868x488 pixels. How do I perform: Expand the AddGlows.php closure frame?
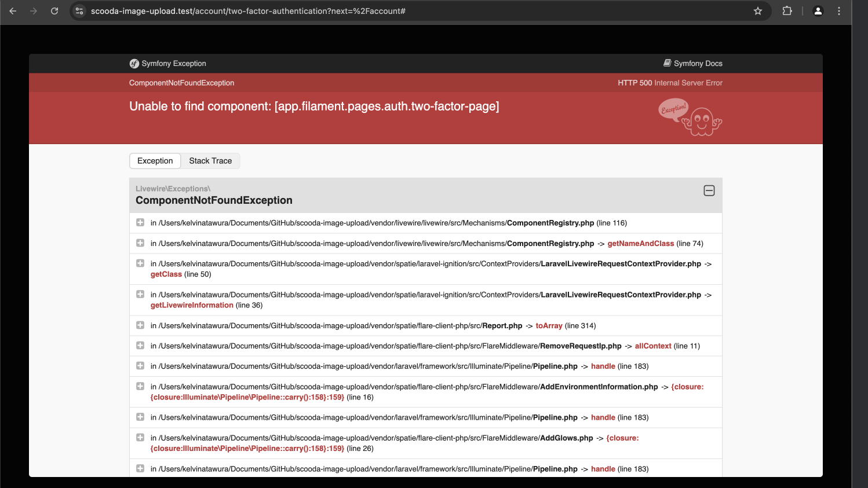[x=140, y=438]
